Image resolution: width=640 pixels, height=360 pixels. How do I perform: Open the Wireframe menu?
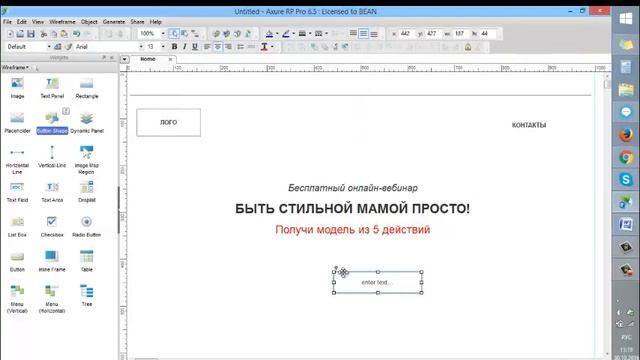(x=62, y=22)
